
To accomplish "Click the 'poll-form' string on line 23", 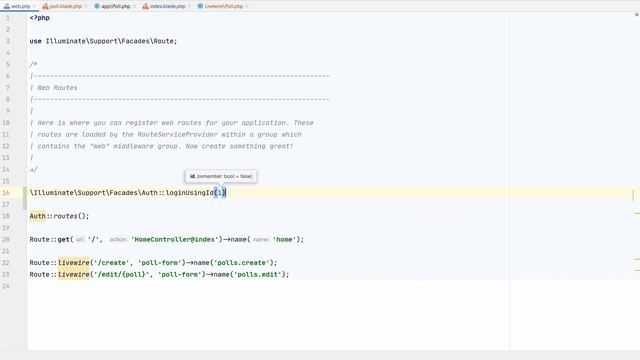I will 180,275.
